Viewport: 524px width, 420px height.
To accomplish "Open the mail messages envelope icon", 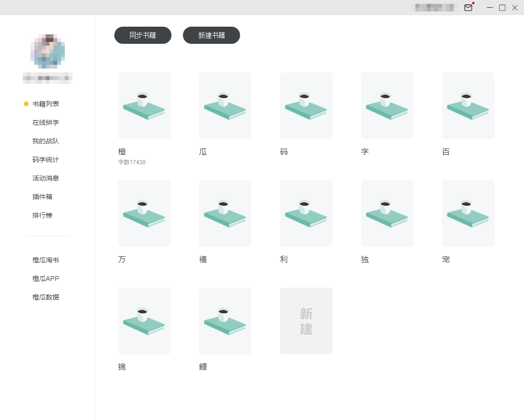I will tap(468, 8).
